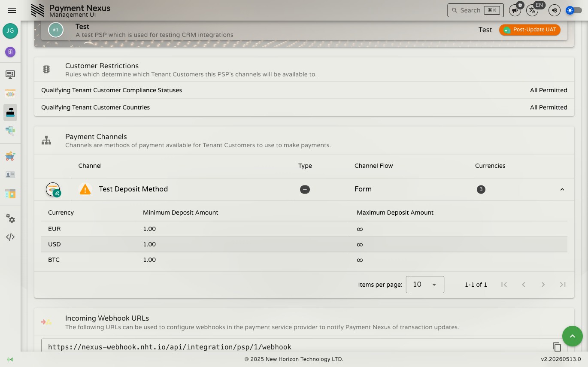Open the Items per page dropdown

click(x=425, y=285)
